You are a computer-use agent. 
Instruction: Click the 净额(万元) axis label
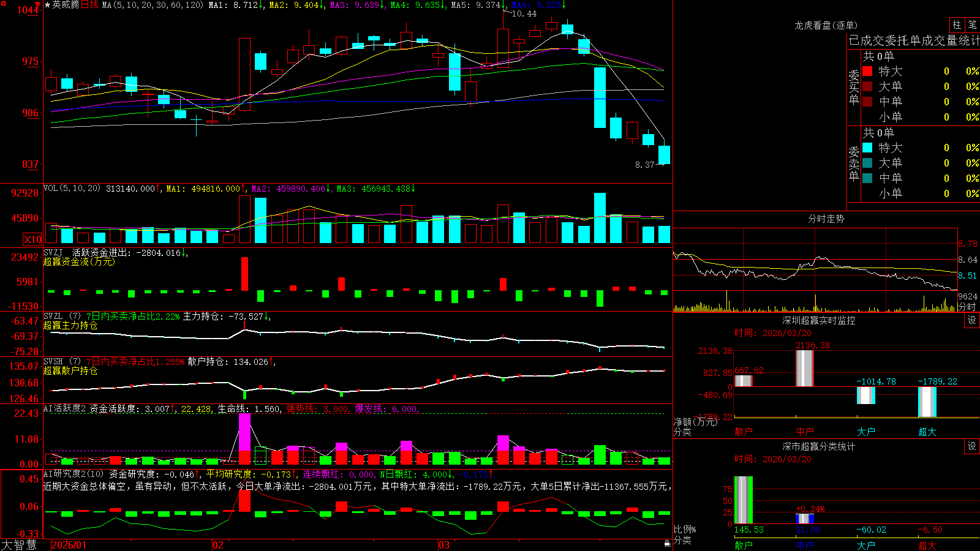point(695,422)
